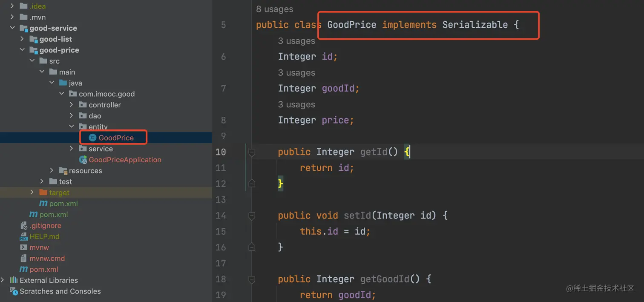This screenshot has height=302, width=644.
Task: Expand the controller package chevron
Action: [72, 105]
